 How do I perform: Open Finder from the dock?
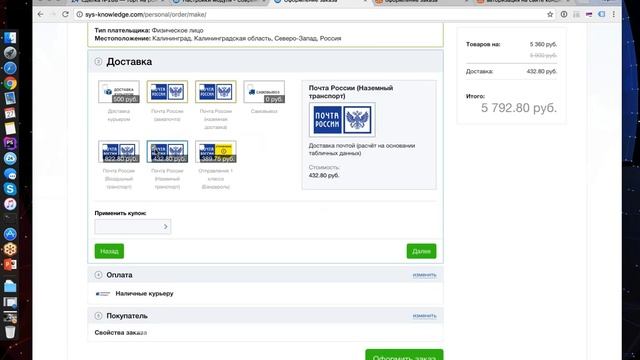[x=10, y=38]
